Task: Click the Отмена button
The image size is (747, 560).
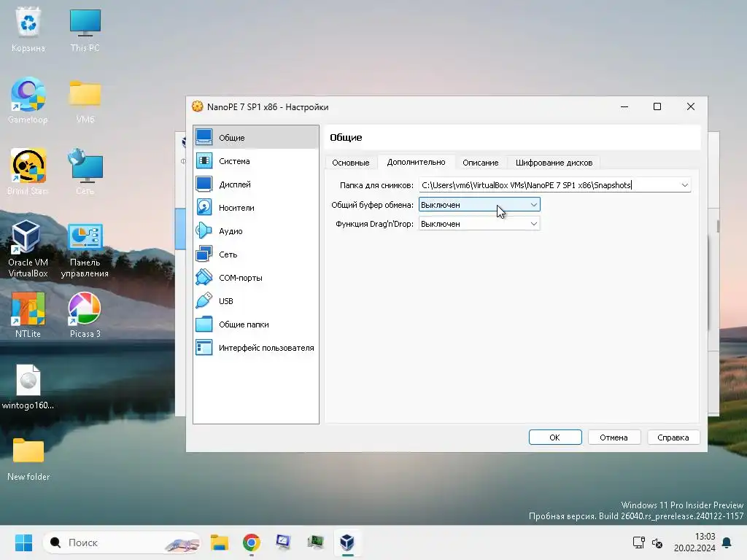Action: pyautogui.click(x=614, y=437)
